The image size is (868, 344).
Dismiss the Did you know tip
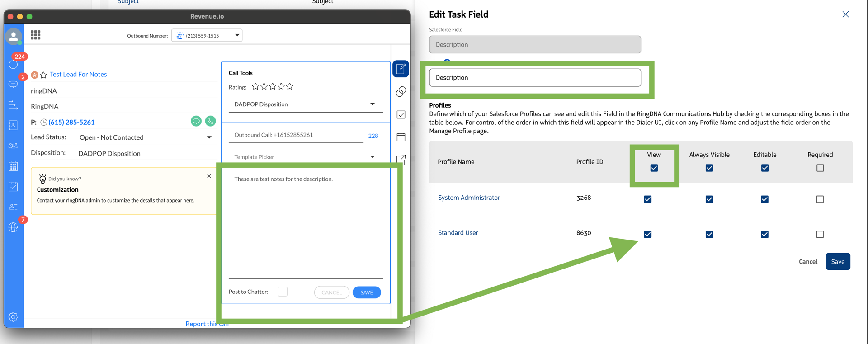click(x=209, y=176)
